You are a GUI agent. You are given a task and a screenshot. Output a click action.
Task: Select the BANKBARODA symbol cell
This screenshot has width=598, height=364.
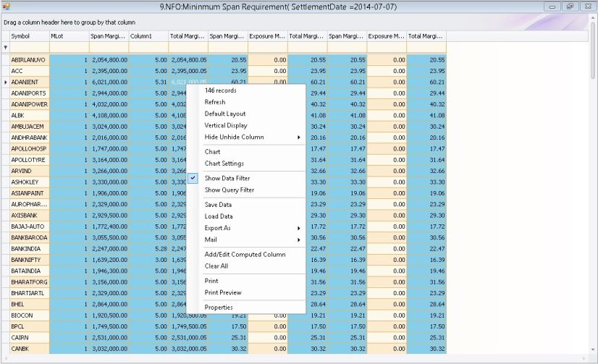[30, 237]
